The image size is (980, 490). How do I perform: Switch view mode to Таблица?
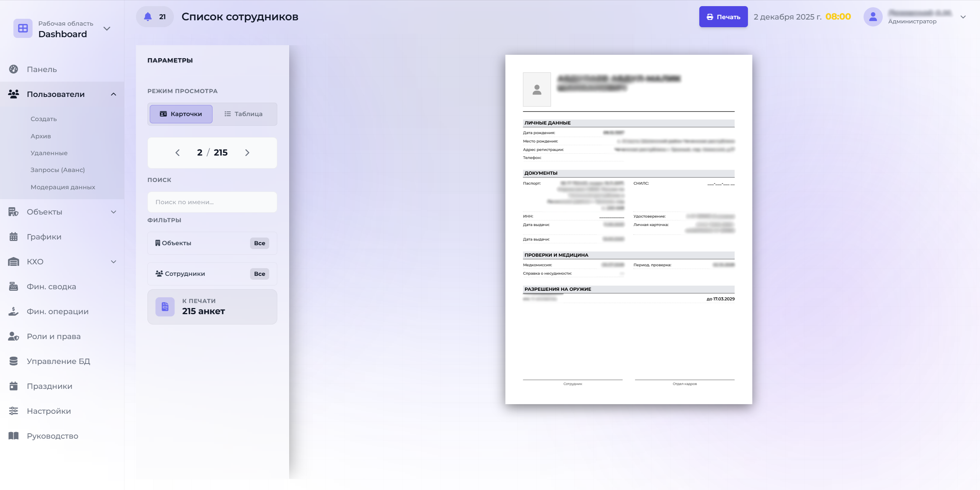pyautogui.click(x=244, y=114)
